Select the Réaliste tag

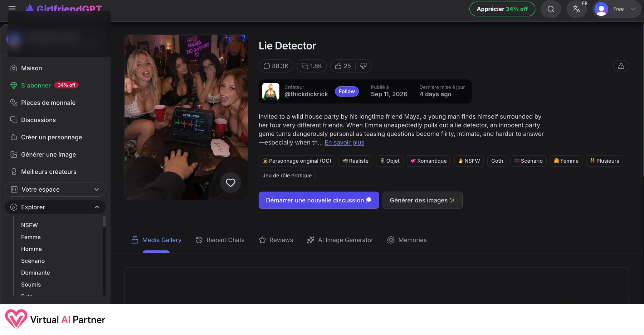(356, 161)
